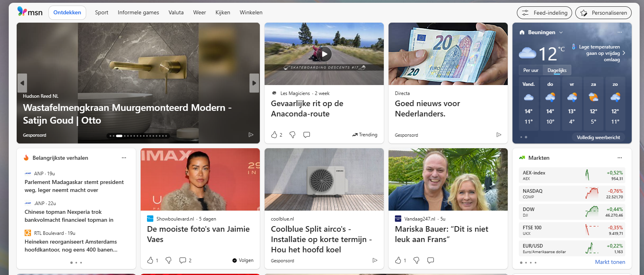Open the Winkelen tab
Image resolution: width=644 pixels, height=275 pixels.
[x=251, y=13]
